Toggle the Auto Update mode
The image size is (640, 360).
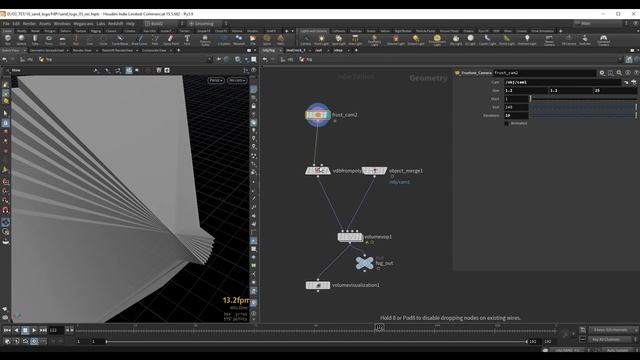coord(618,351)
